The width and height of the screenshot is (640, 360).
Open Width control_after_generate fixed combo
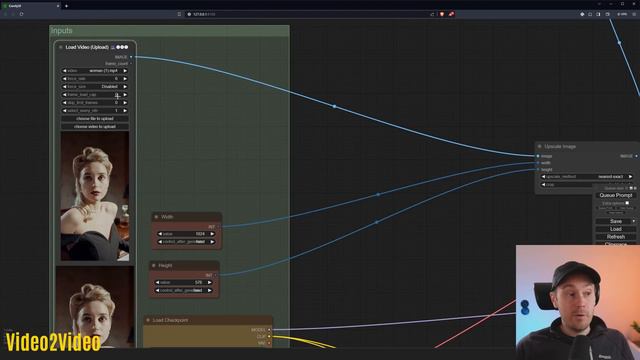(186, 242)
